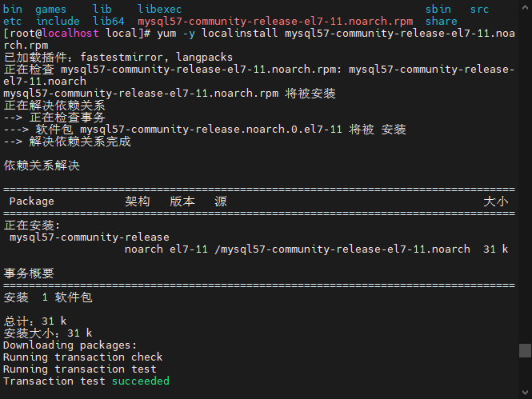This screenshot has width=532, height=399.
Task: Click the 'sbin' directory name
Action: [x=438, y=9]
